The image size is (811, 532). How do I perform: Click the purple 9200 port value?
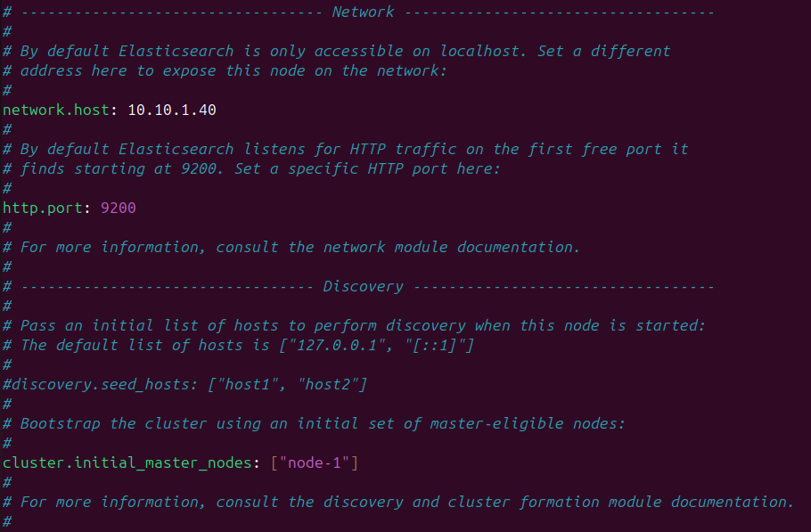119,208
